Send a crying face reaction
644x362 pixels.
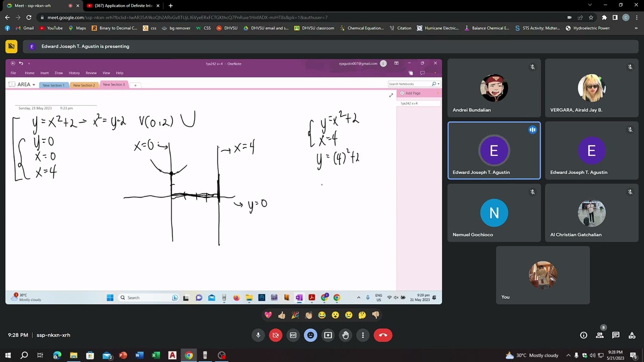[x=349, y=315]
